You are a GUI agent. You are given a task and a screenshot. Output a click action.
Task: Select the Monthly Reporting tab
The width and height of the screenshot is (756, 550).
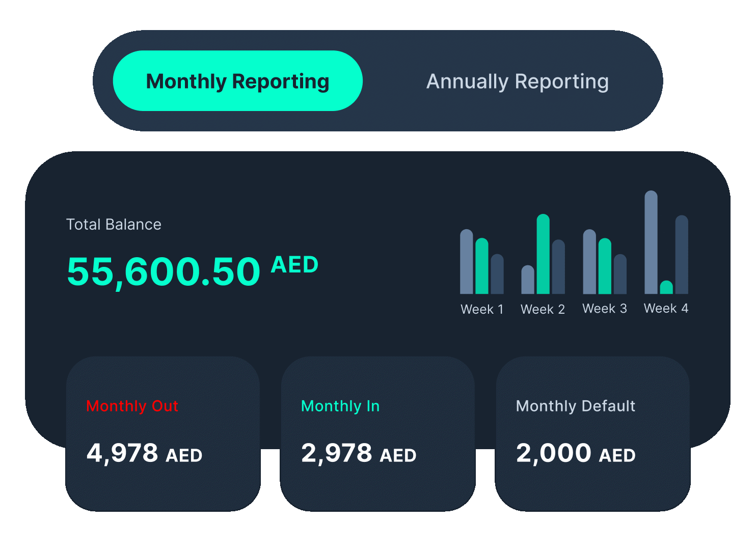point(237,80)
